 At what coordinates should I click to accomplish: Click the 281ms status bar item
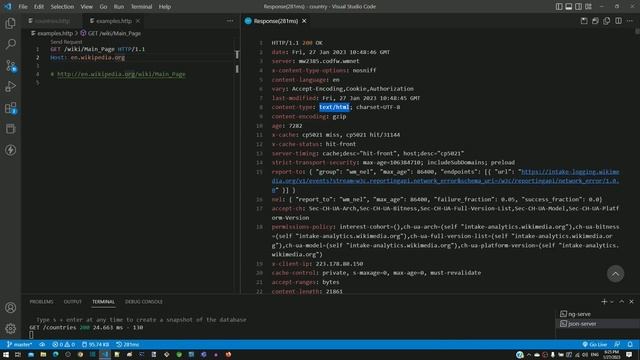[127, 344]
